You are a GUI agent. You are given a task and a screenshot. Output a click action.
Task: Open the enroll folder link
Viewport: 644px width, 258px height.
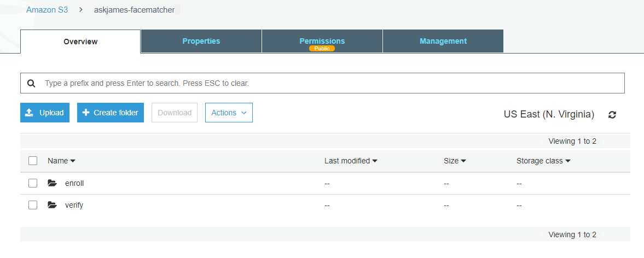tap(74, 183)
